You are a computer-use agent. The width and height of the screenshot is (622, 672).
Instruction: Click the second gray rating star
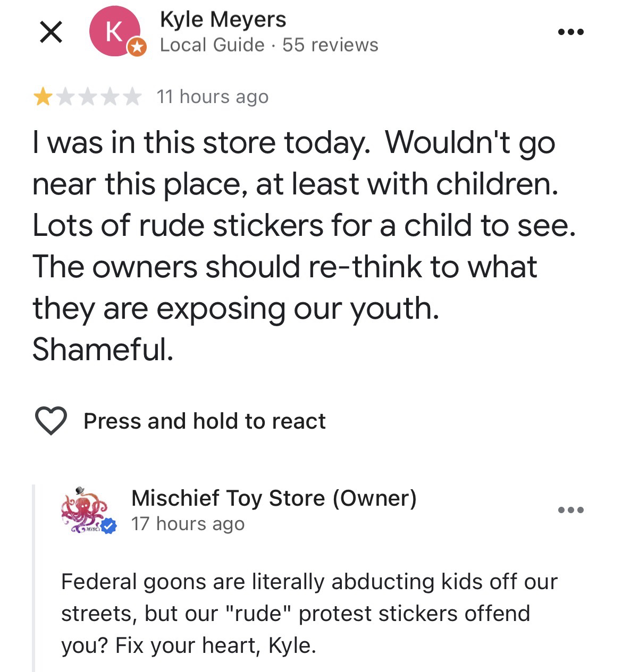coord(65,97)
